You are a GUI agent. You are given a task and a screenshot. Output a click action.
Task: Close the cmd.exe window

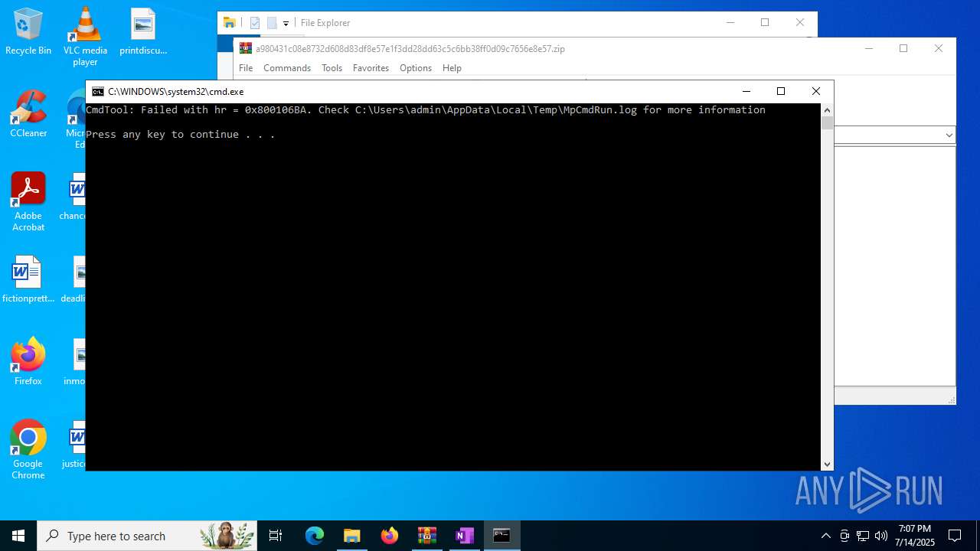pos(816,91)
